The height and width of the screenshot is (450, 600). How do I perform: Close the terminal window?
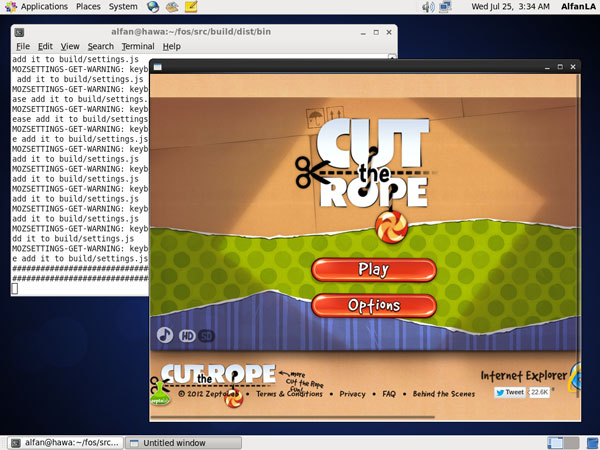[x=389, y=33]
